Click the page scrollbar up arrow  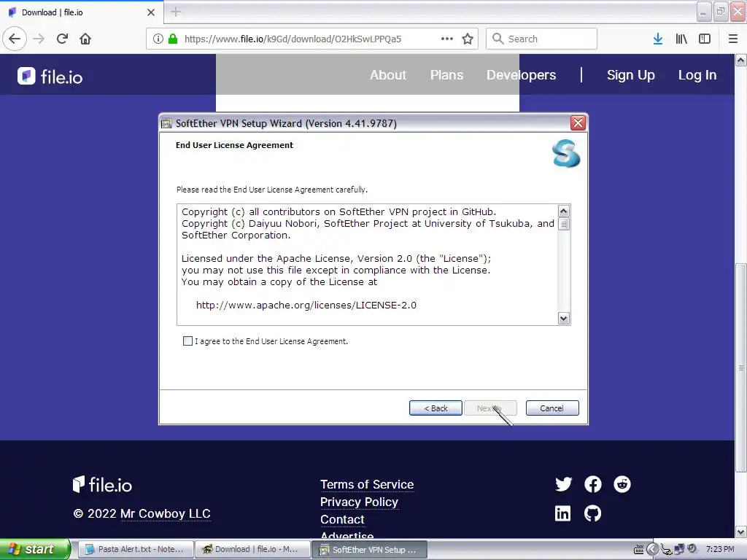[740, 60]
